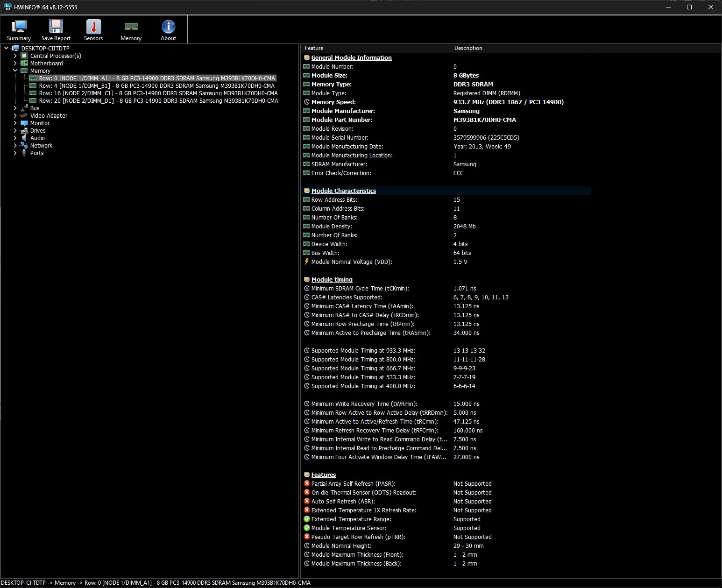The height and width of the screenshot is (588, 722).
Task: Click the Module timing section icon
Action: point(307,279)
